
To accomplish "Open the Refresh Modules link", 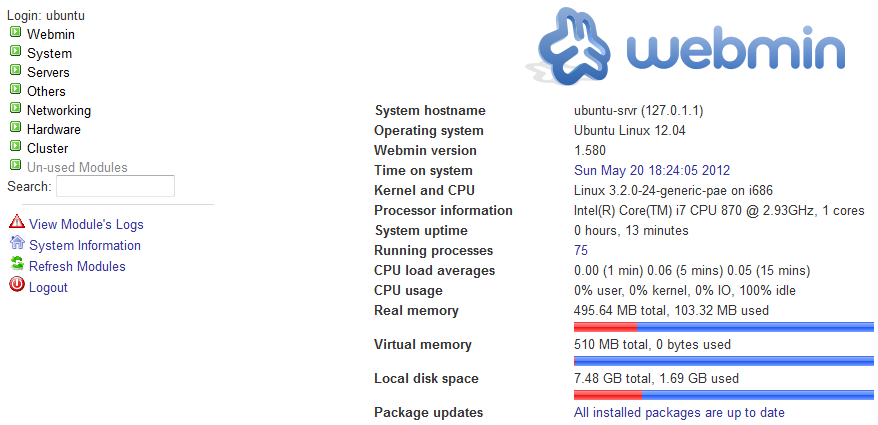I will coord(77,267).
